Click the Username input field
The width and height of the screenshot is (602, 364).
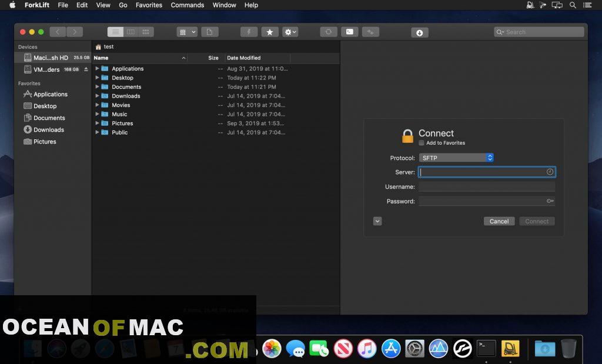(x=487, y=186)
